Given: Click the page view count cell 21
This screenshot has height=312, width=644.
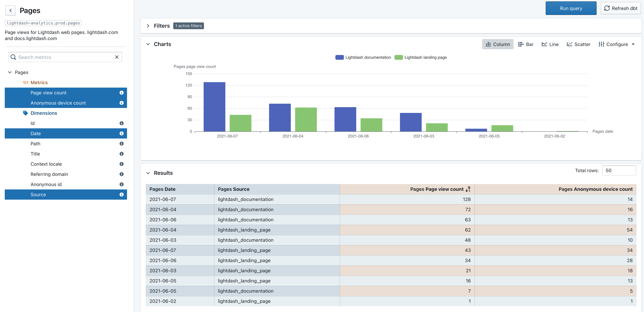Looking at the screenshot, I should point(407,271).
